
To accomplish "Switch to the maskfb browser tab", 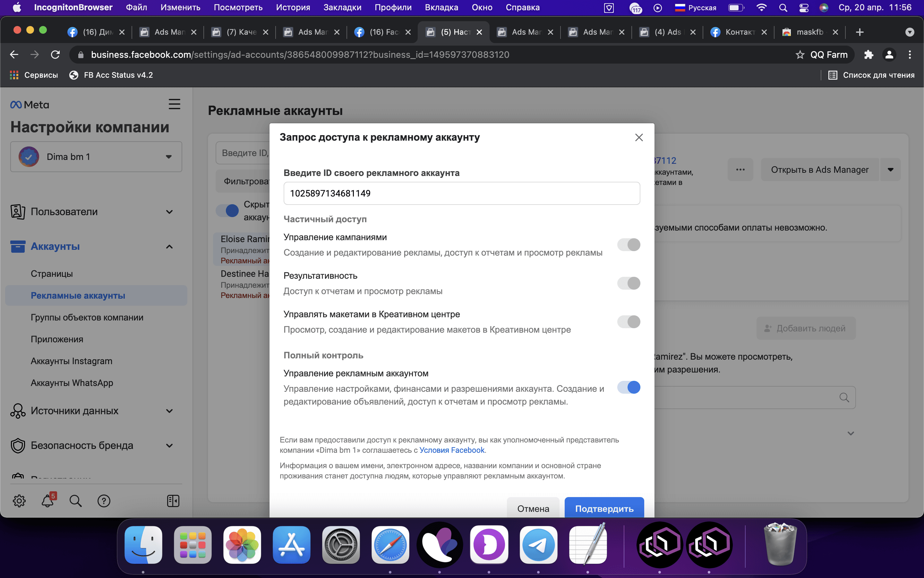I will click(x=809, y=32).
